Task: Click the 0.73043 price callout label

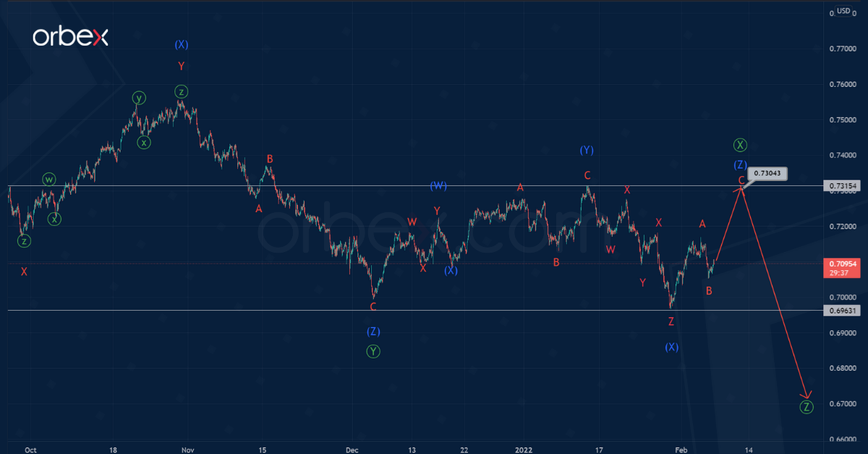Action: click(x=768, y=174)
